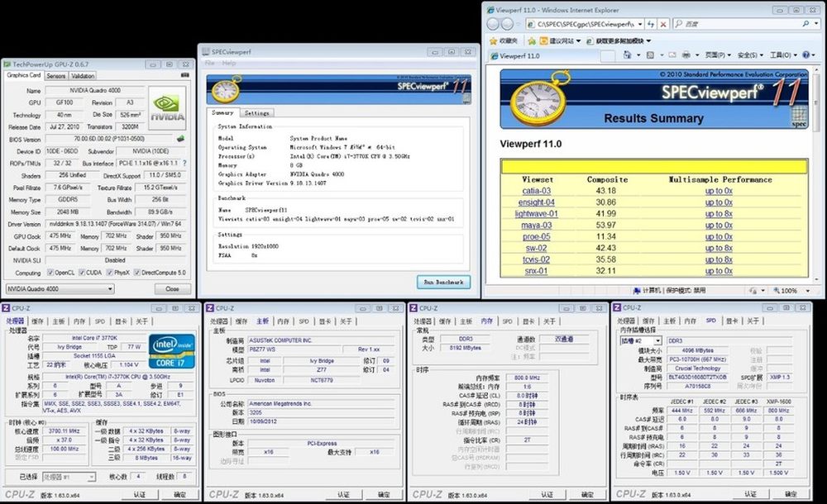Open the ensight-04 viewset link

point(537,202)
